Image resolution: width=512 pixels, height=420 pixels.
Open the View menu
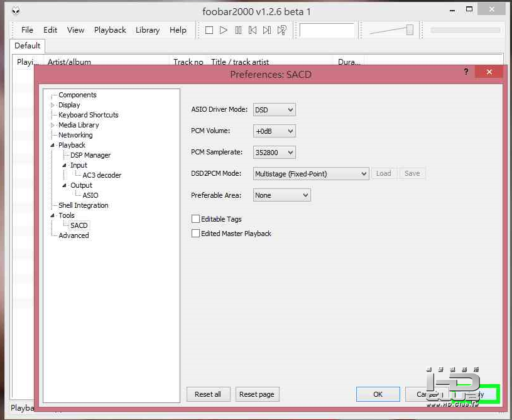[x=75, y=30]
